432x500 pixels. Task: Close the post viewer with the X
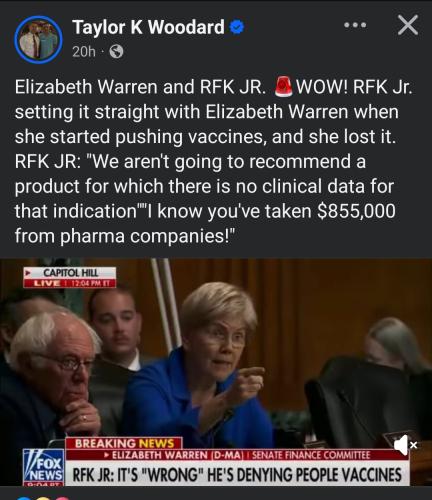408,25
